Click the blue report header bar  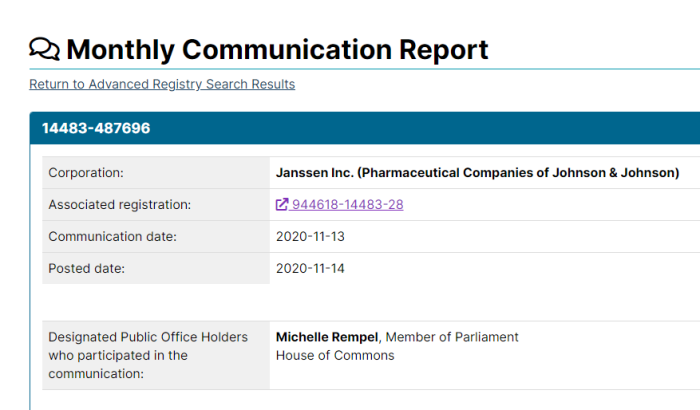pos(365,128)
